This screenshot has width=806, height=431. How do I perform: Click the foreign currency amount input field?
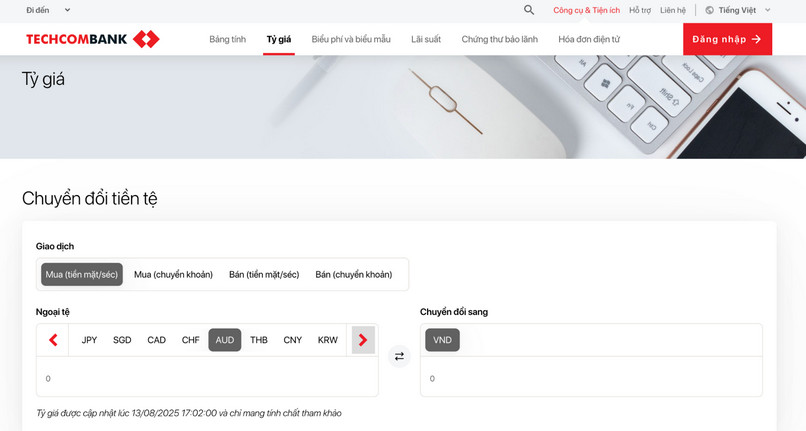[207, 378]
